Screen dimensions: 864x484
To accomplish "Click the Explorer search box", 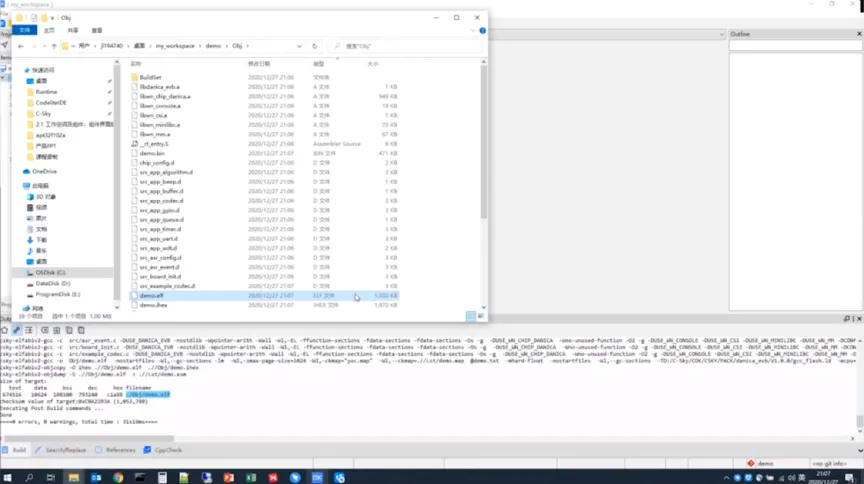I will (x=407, y=46).
